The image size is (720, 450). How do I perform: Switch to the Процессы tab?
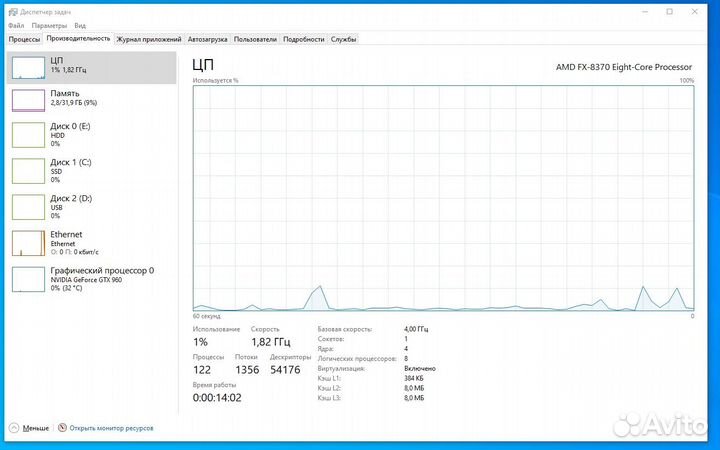pos(24,39)
